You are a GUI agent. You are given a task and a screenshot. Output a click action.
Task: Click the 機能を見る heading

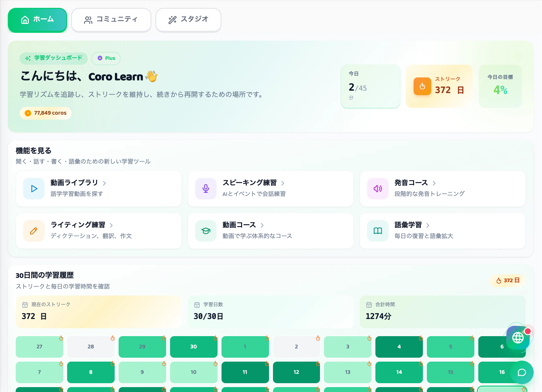pyautogui.click(x=34, y=151)
